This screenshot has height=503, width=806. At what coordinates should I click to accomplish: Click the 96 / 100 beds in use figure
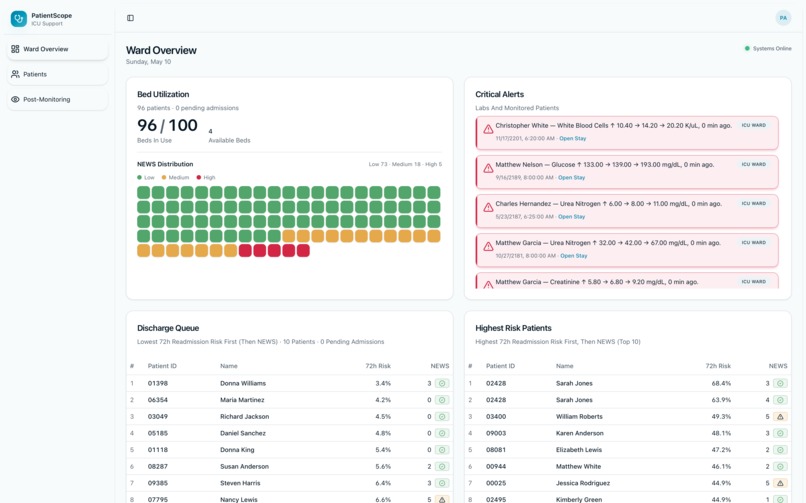167,125
